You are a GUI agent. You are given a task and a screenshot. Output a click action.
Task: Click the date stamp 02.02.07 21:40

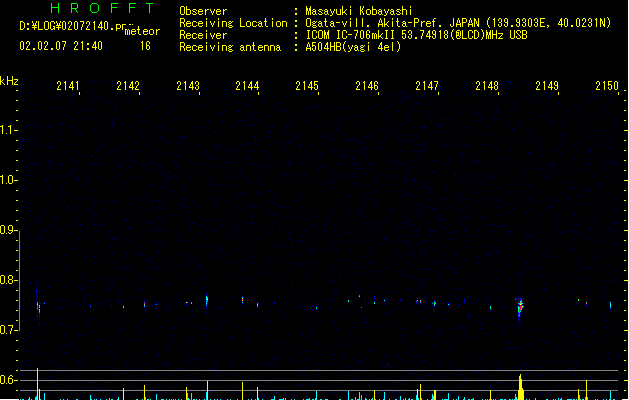(61, 46)
